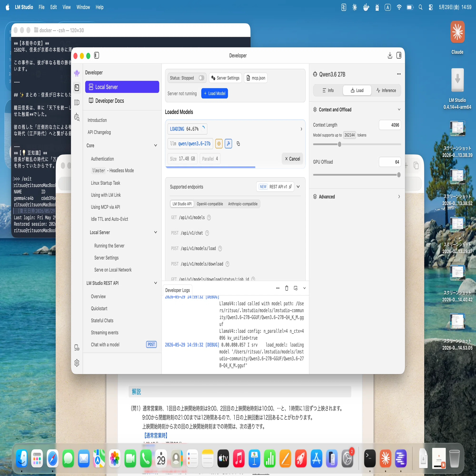Toggle the left sidebar panel icon in the title bar

coord(97,55)
